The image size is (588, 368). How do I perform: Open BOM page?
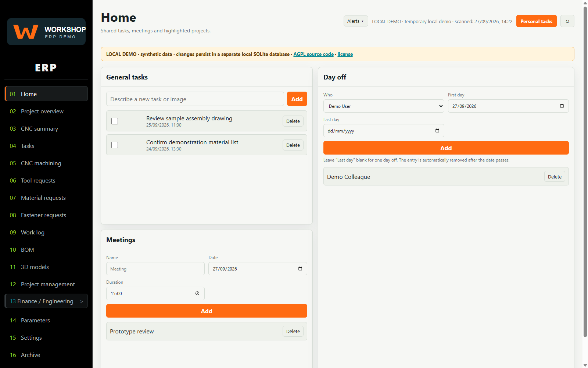coord(46,250)
